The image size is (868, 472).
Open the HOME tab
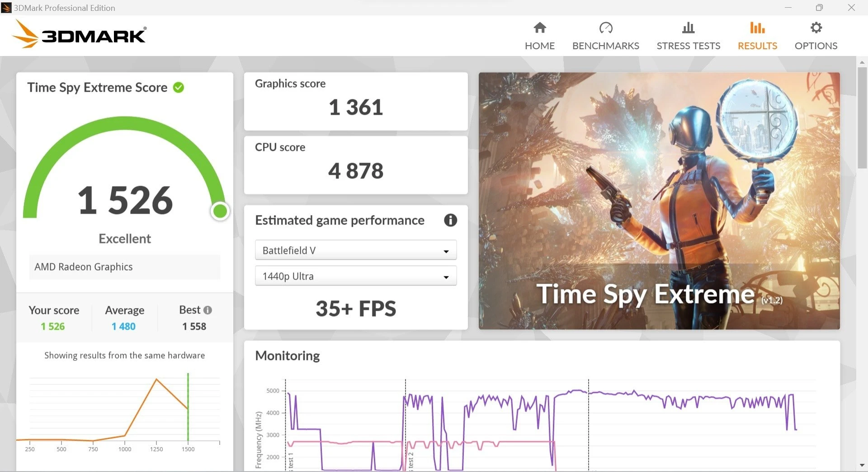coord(540,36)
